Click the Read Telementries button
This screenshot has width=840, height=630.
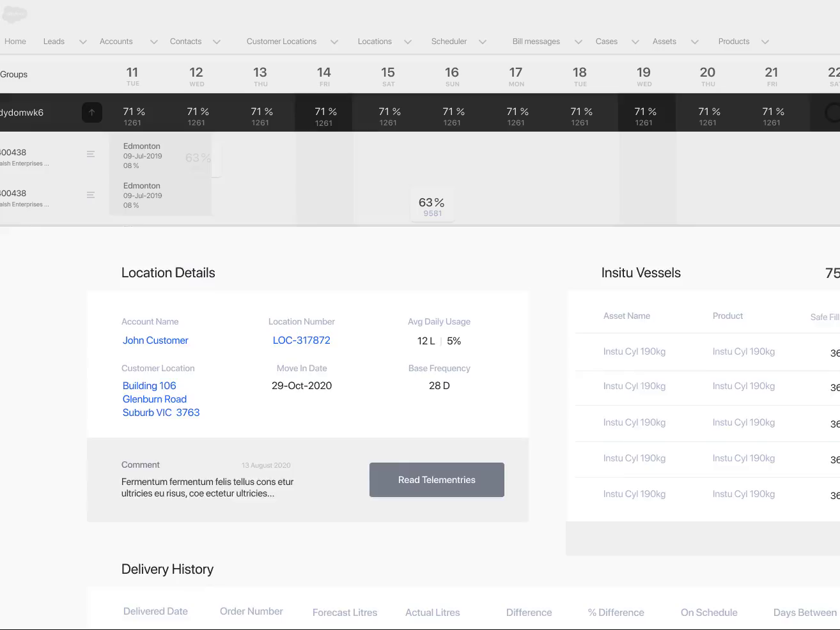tap(437, 479)
